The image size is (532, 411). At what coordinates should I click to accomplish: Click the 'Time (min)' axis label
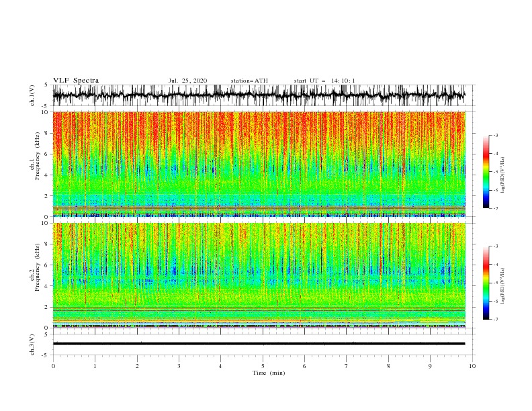[x=269, y=373]
